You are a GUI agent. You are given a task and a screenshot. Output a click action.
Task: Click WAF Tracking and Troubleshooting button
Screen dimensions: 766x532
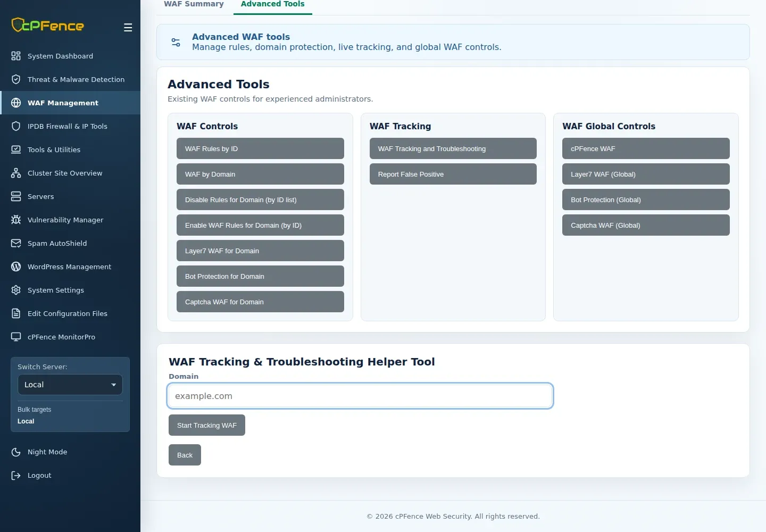pyautogui.click(x=453, y=148)
